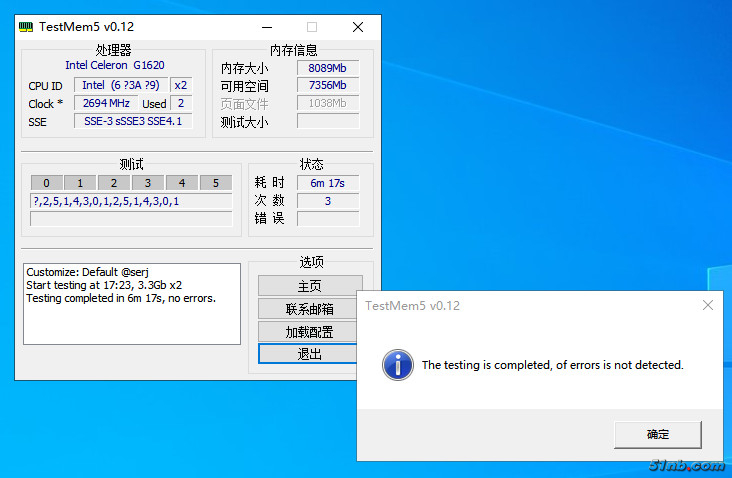The width and height of the screenshot is (732, 478).
Task: Select test block 1
Action: pos(80,183)
